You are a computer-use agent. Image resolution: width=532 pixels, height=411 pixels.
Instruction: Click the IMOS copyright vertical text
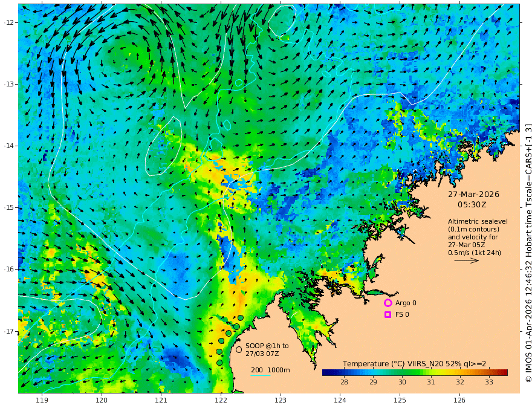(x=528, y=253)
